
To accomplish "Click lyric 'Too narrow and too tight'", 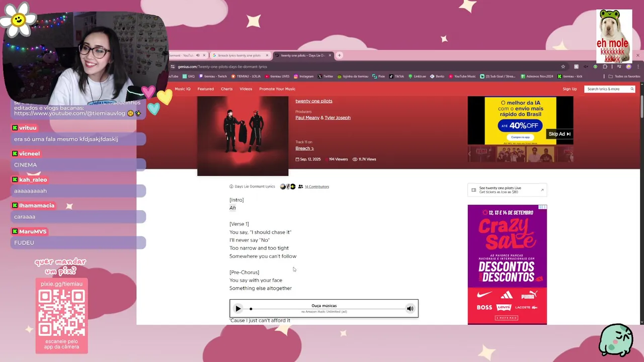I will [x=259, y=248].
